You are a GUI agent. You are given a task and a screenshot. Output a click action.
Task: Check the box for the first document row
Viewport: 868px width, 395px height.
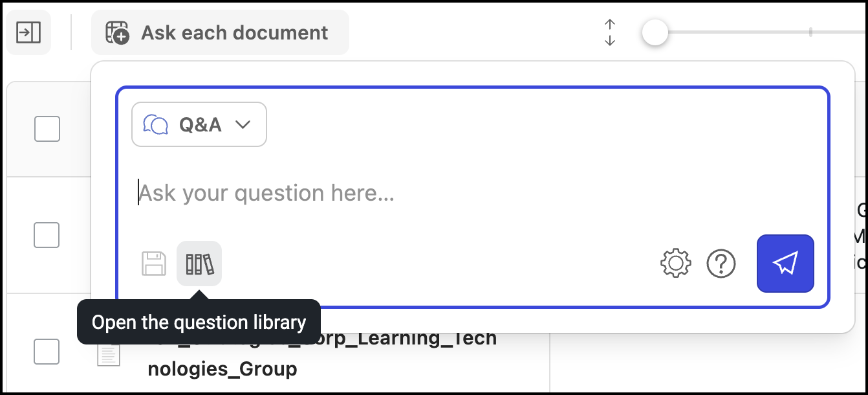(46, 235)
